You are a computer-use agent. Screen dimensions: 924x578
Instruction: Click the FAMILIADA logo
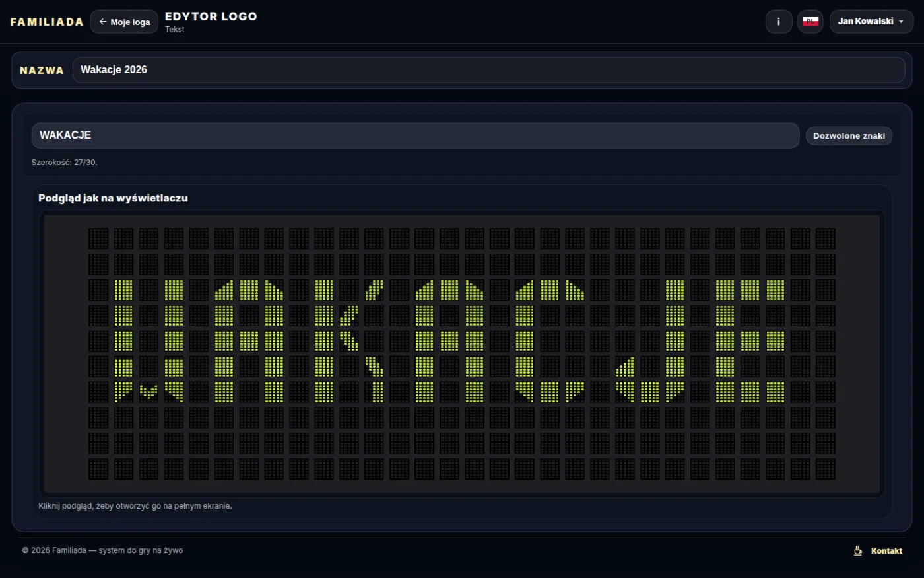(47, 22)
